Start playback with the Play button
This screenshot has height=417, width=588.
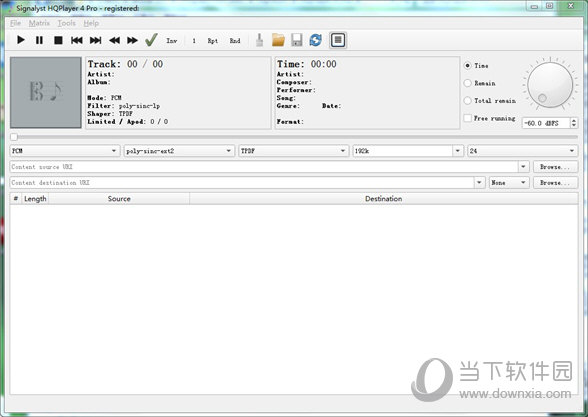[x=21, y=40]
